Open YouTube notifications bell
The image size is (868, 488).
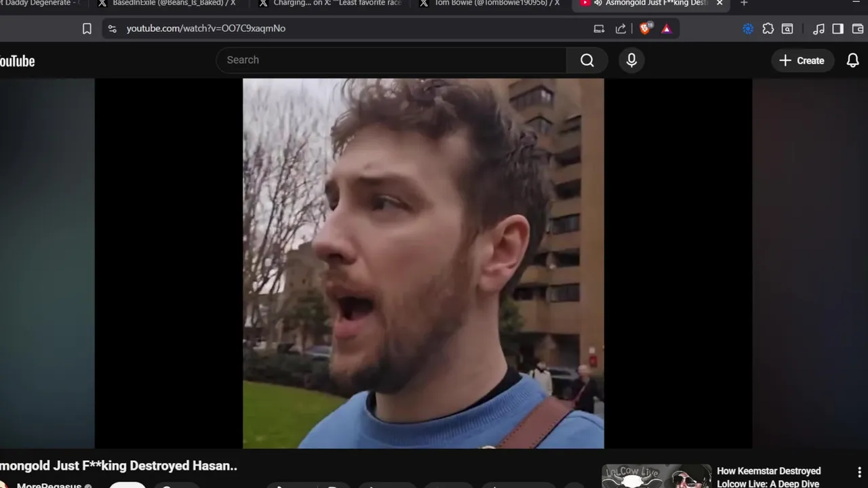(853, 60)
